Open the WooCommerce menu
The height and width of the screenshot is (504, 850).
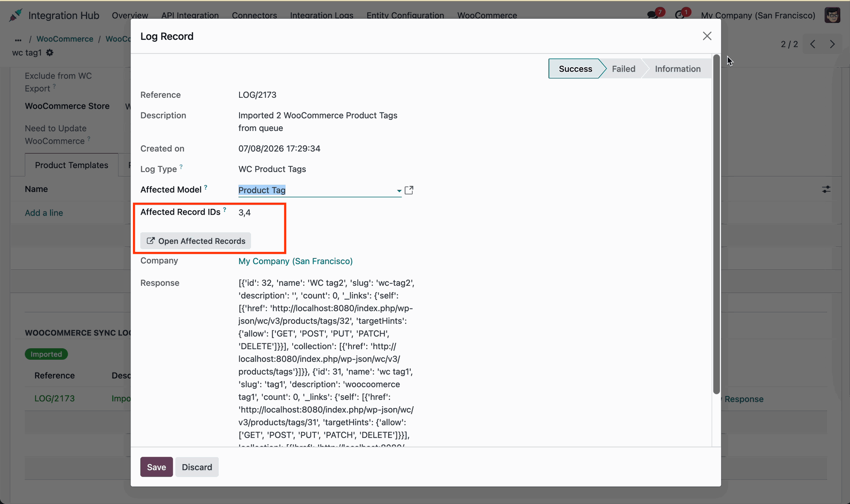tap(487, 15)
